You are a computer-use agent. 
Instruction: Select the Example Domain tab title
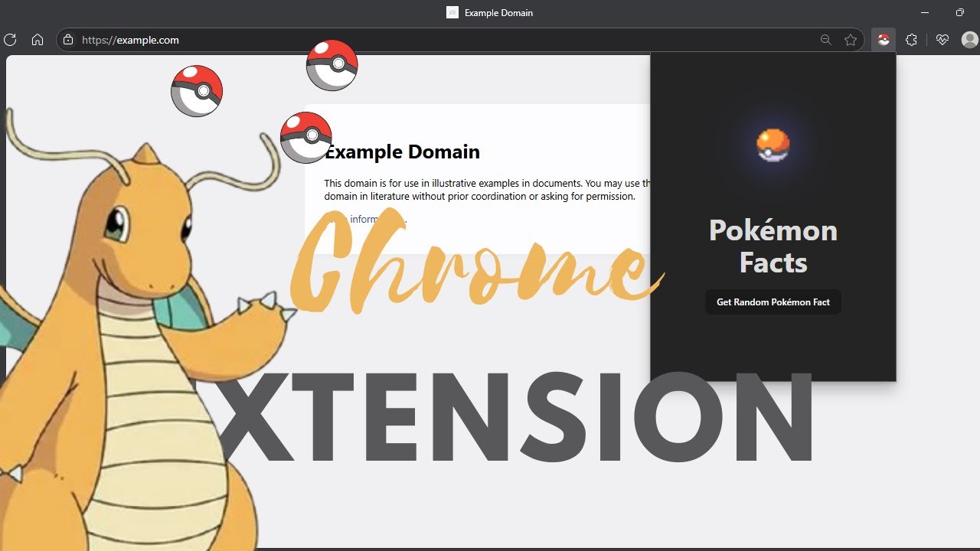(498, 13)
